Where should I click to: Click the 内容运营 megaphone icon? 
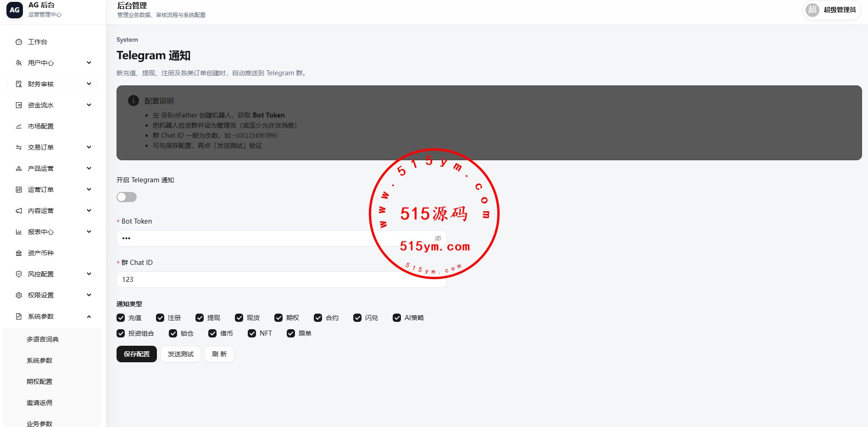point(19,211)
